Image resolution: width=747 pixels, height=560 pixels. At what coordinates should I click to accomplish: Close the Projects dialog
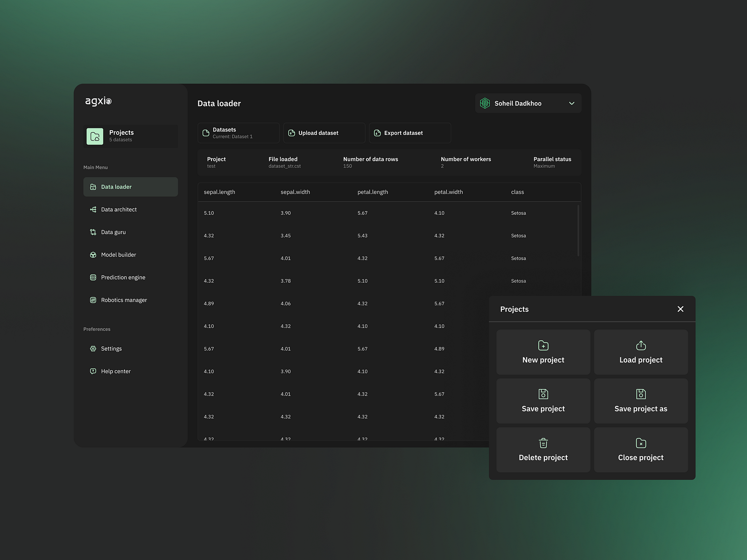point(680,309)
